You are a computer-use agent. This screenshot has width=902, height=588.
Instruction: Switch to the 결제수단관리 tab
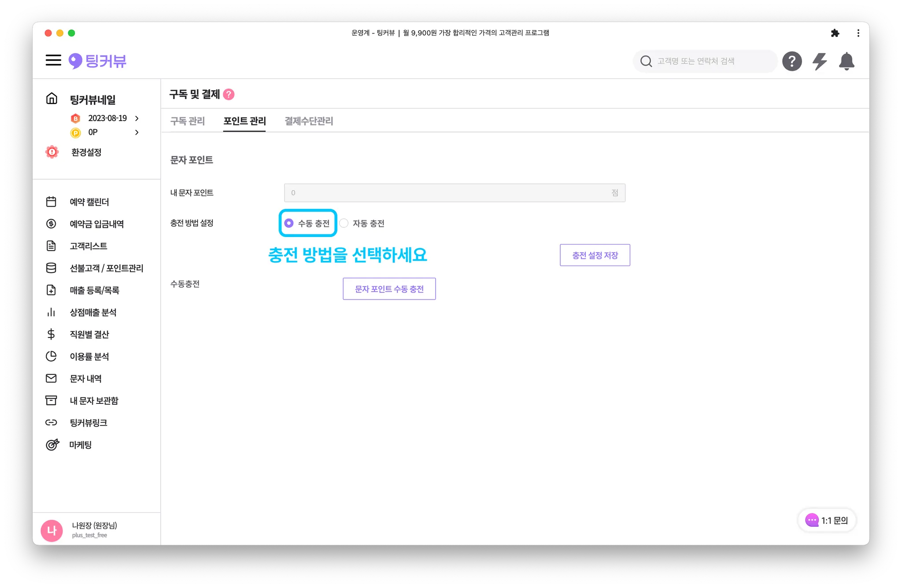tap(309, 121)
